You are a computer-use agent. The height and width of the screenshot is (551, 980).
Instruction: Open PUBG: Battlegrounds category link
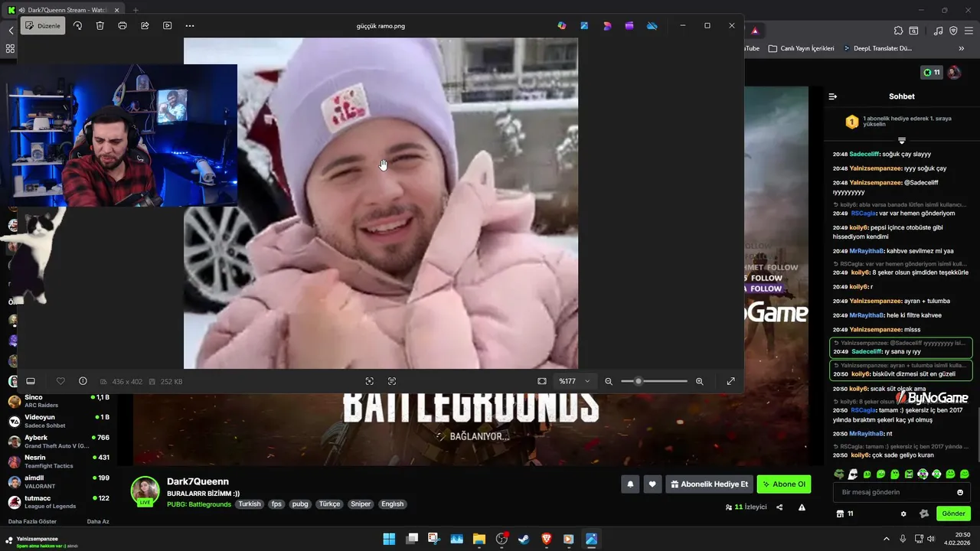pos(199,504)
